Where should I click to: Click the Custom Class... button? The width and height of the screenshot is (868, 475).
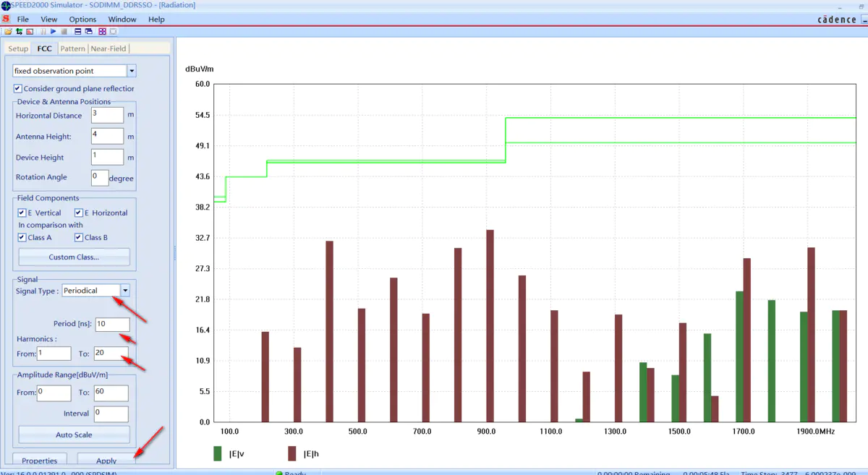74,257
